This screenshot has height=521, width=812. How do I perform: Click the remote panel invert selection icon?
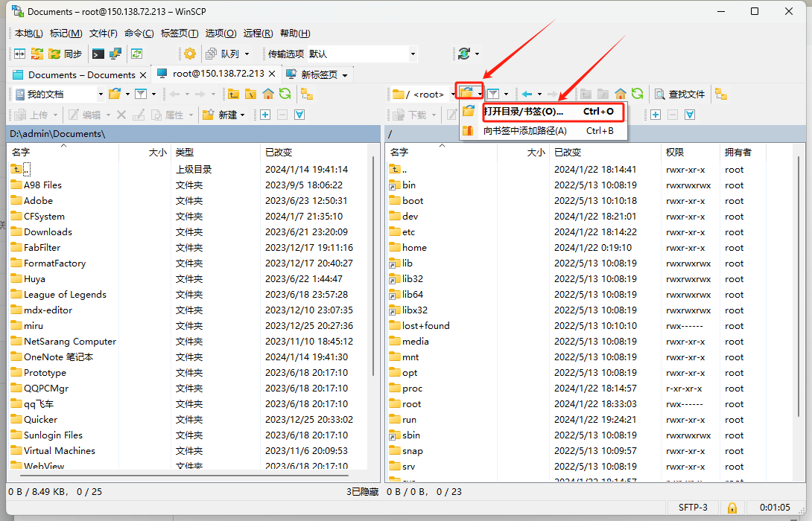click(x=690, y=115)
